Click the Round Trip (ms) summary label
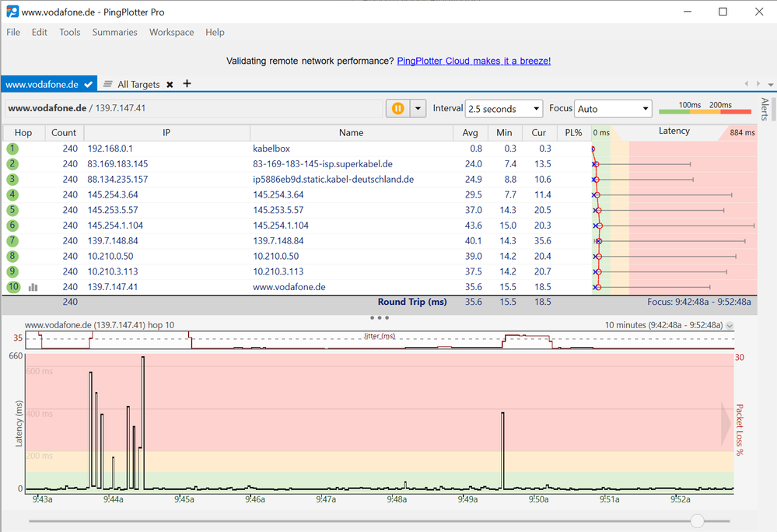The height and width of the screenshot is (532, 777). [x=412, y=302]
